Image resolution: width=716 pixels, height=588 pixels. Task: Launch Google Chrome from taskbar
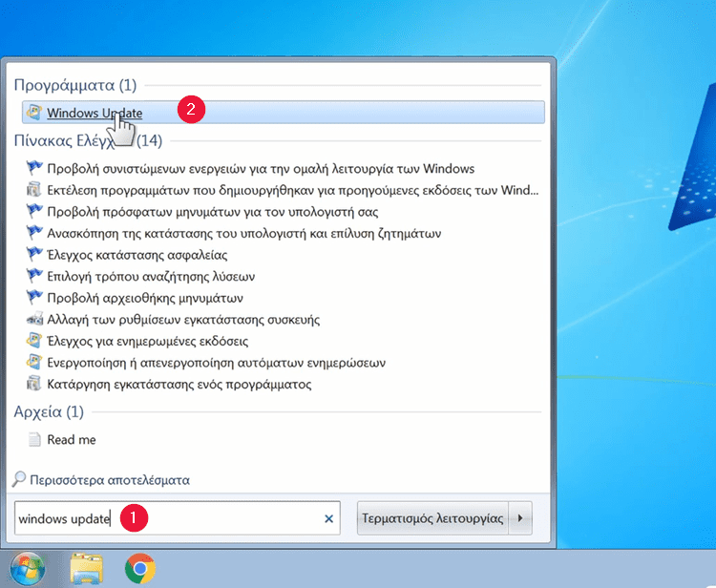(x=140, y=568)
